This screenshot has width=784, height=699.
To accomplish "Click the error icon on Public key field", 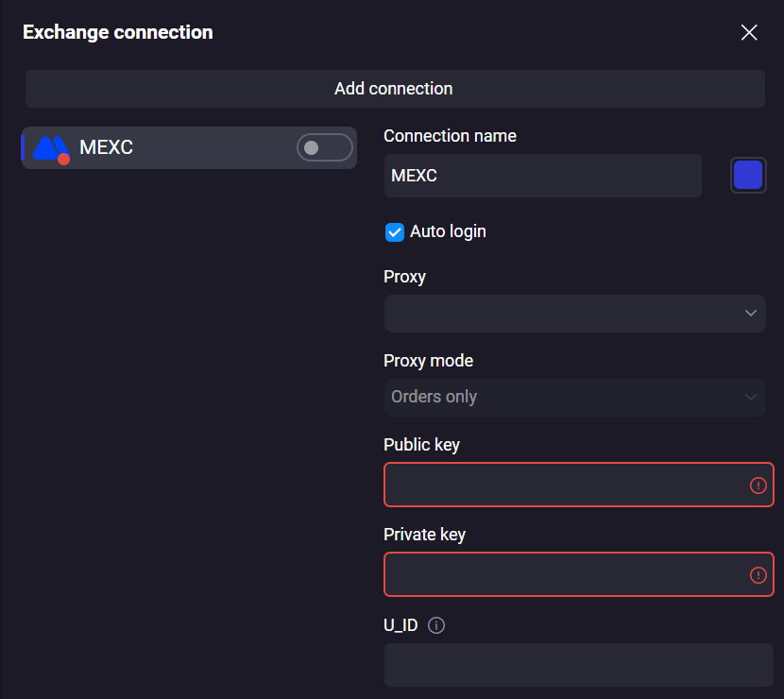I will (758, 485).
